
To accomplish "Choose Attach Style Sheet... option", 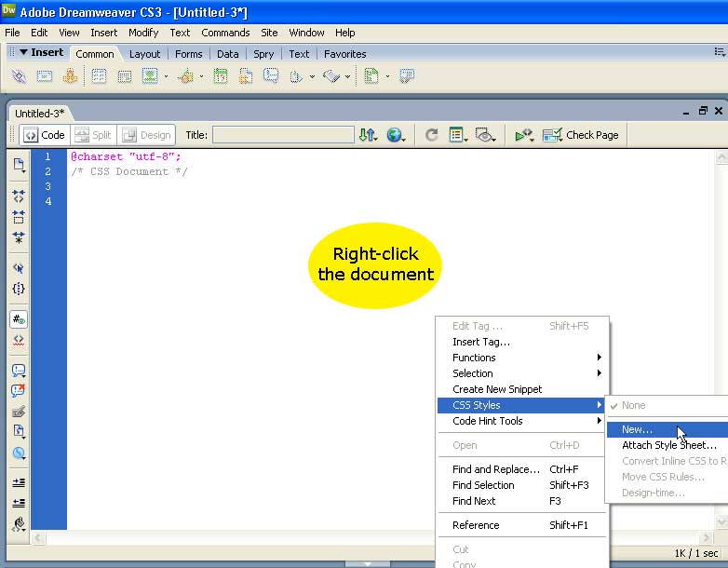I will pos(667,445).
